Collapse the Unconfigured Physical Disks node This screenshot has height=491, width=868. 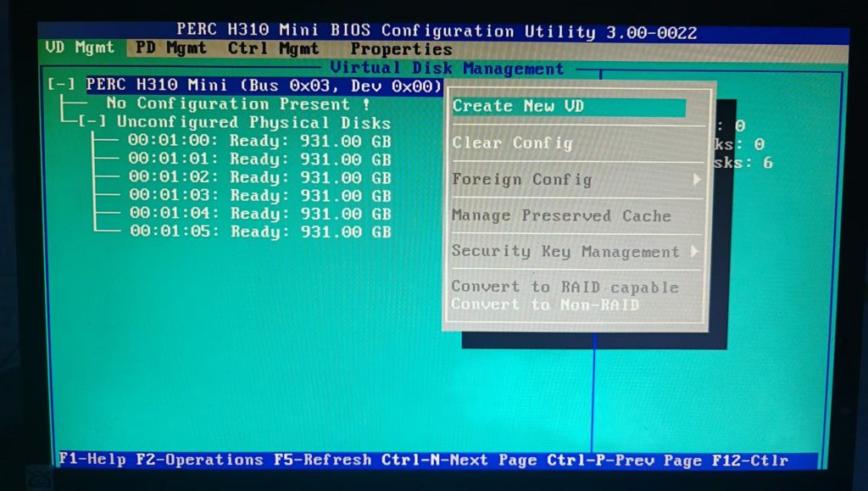(x=92, y=121)
